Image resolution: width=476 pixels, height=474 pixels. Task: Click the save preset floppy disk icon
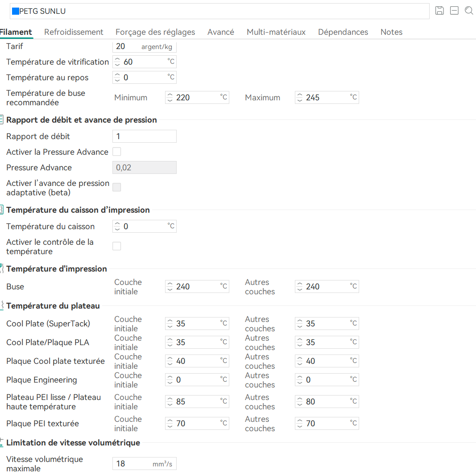tap(439, 11)
